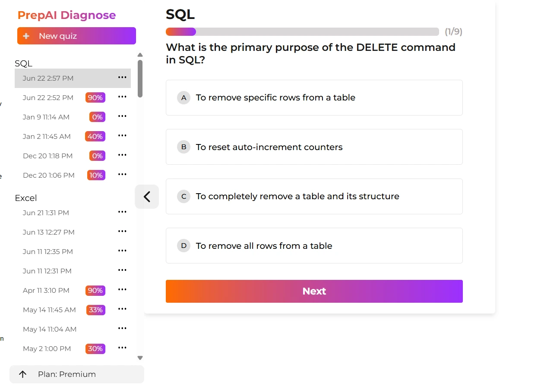Open the options dropdown for May 2 1:00 PM quiz
This screenshot has width=541, height=392.
pyautogui.click(x=122, y=348)
